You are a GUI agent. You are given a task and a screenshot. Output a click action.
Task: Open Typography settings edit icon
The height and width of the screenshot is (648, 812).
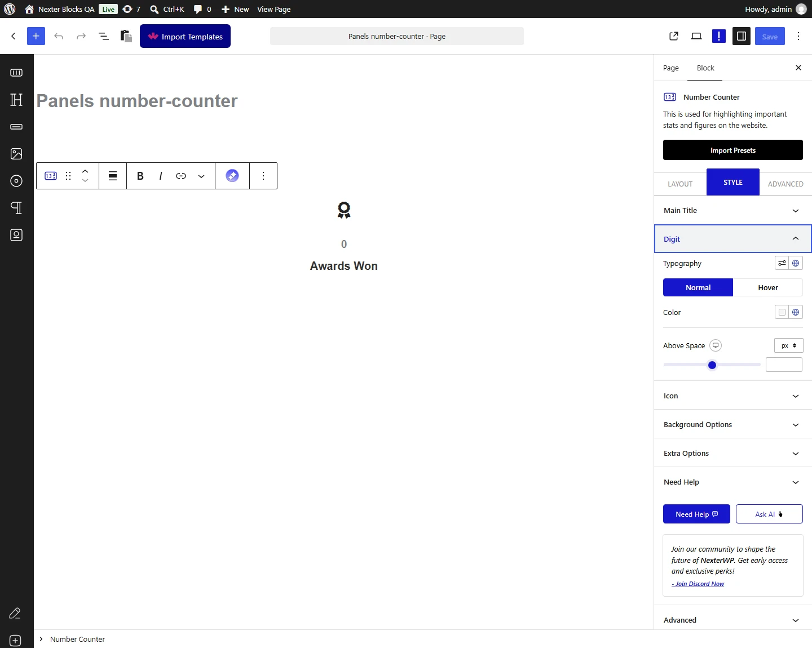coord(782,263)
